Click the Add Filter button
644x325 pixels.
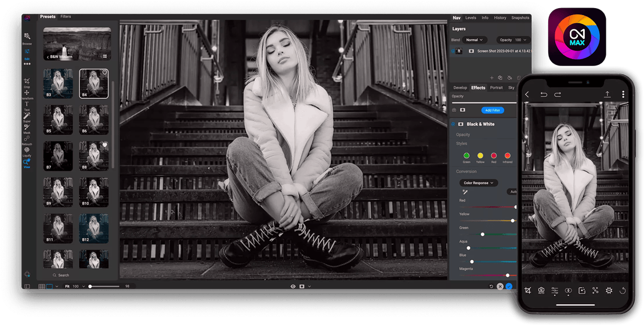pyautogui.click(x=492, y=110)
